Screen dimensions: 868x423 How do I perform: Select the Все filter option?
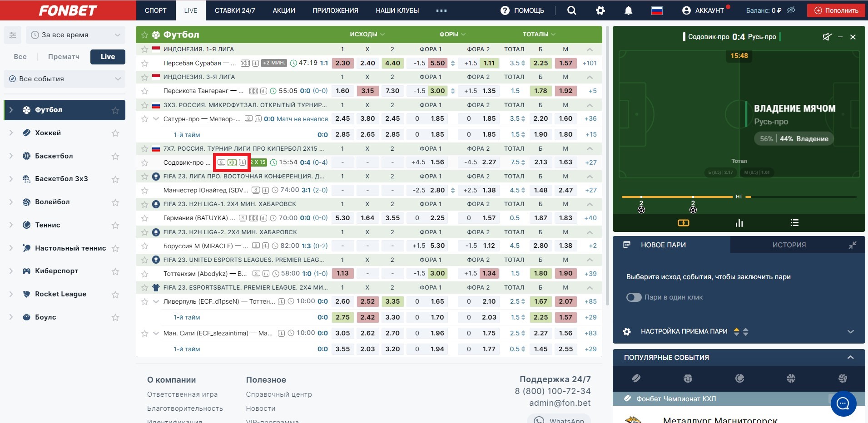pos(20,57)
